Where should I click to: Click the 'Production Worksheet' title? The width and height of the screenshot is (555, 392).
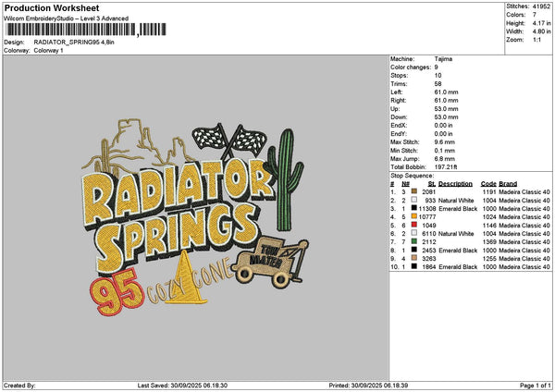pos(52,7)
